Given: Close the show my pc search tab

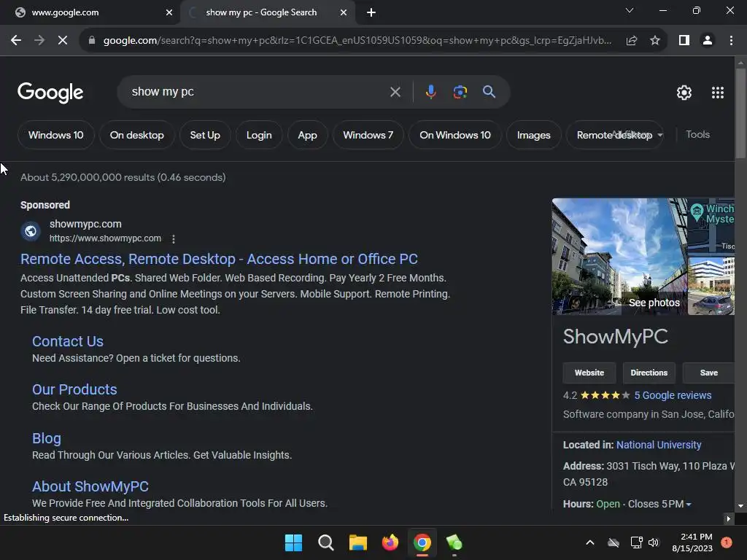Looking at the screenshot, I should tap(343, 13).
